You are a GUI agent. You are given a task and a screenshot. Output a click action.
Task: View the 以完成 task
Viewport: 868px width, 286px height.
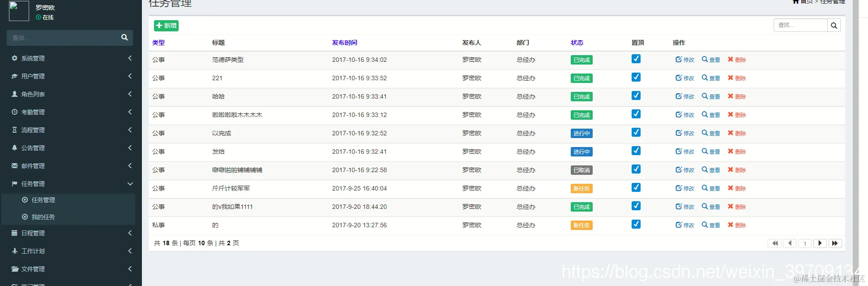pos(711,133)
